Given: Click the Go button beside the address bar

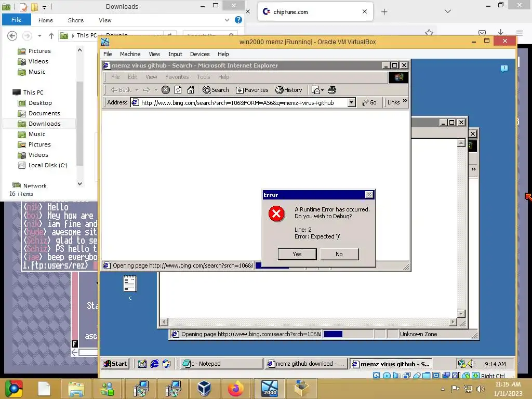Looking at the screenshot, I should pyautogui.click(x=369, y=102).
